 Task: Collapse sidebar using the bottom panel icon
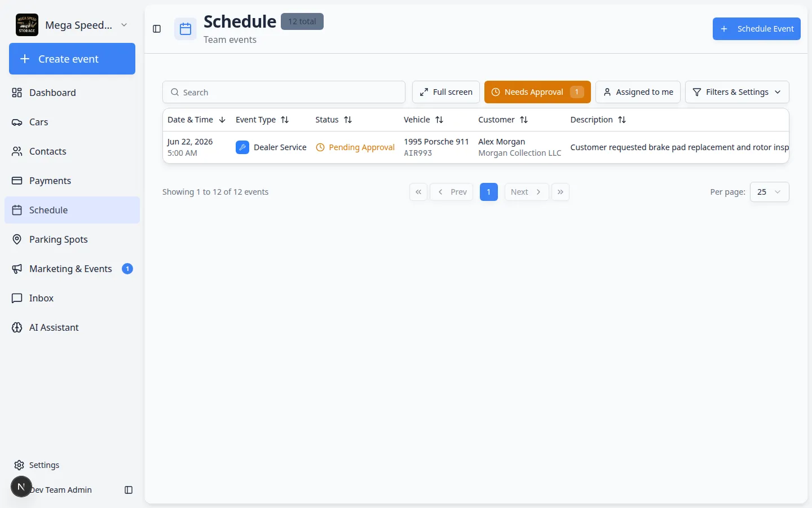coord(129,490)
